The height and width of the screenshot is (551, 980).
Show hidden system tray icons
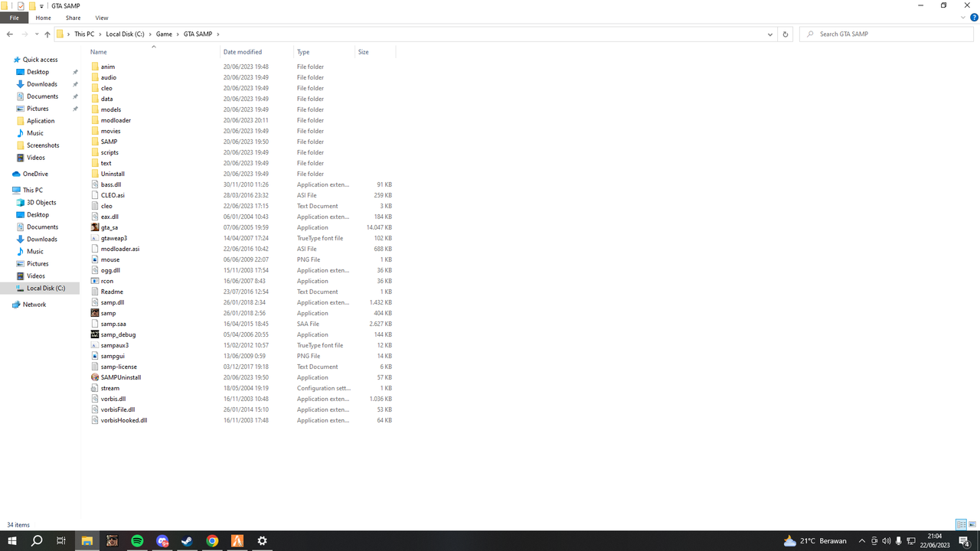pos(862,541)
